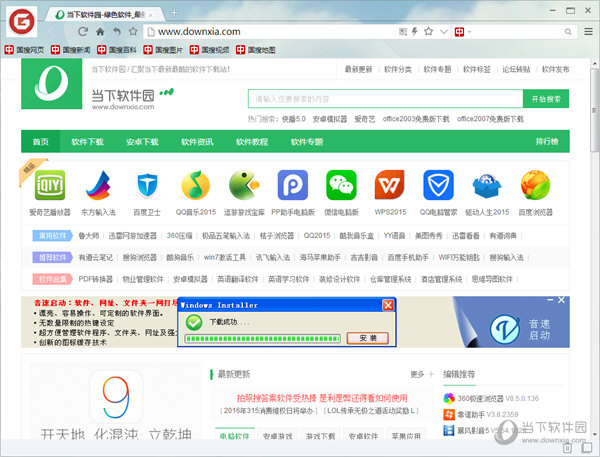Screen dimensions: 600x457
Task: Close the 当下软件园 browser tab
Action: 150,15
